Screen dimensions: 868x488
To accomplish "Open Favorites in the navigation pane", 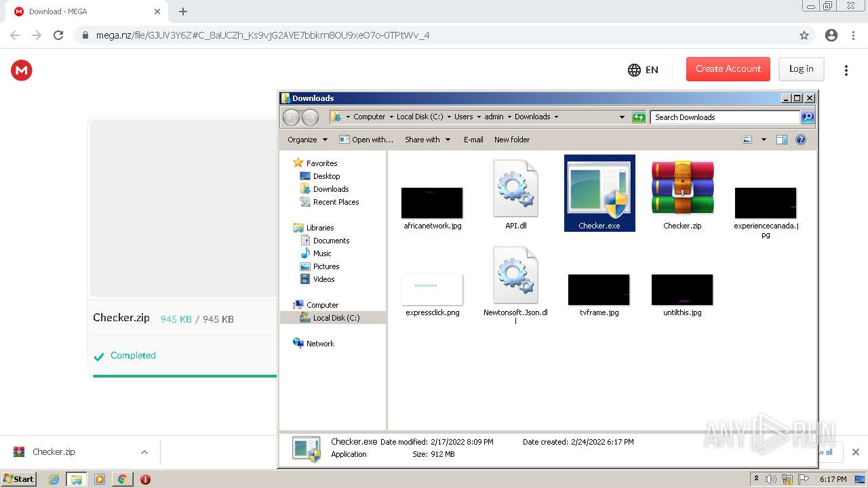I will coord(321,163).
